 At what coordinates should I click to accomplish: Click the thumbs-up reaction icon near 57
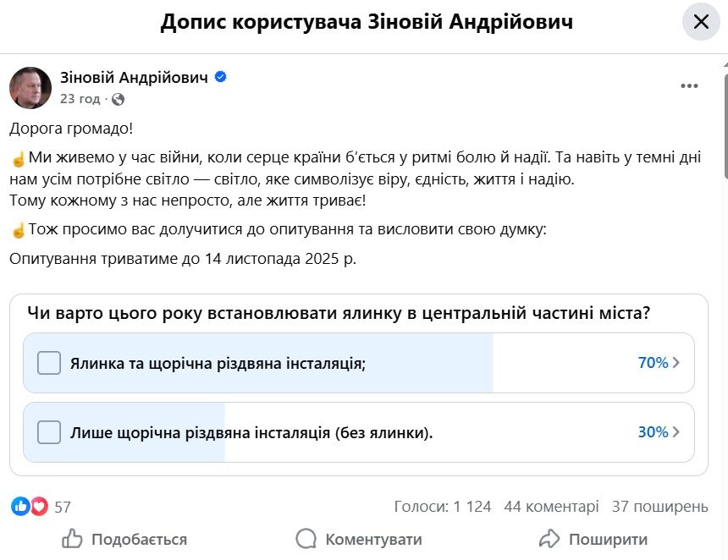point(20,505)
